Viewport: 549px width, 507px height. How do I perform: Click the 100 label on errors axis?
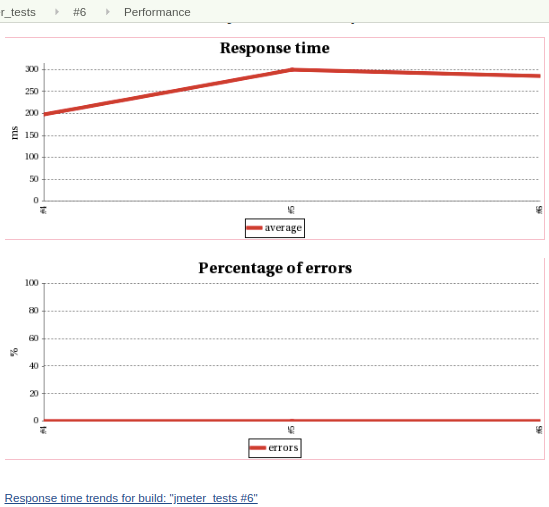tap(32, 283)
